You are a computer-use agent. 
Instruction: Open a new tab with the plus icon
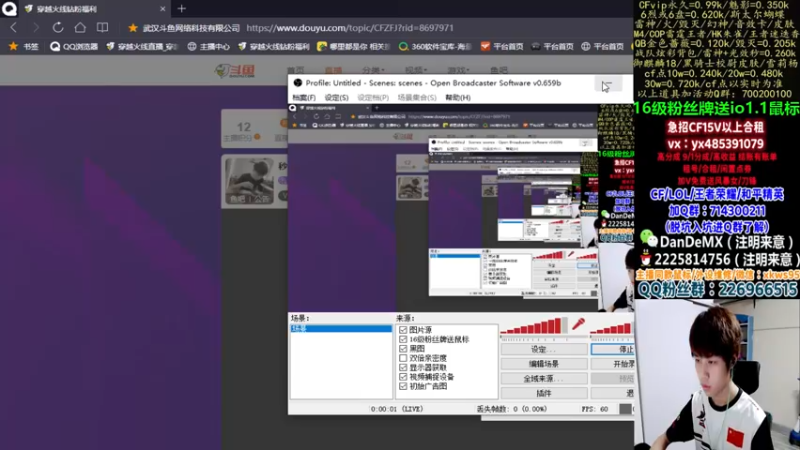click(182, 9)
